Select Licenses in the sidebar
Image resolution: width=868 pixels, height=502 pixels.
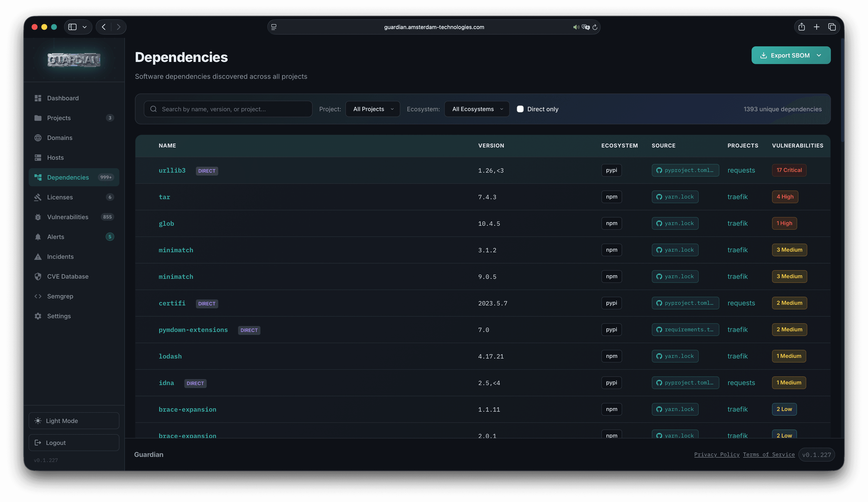(x=74, y=197)
